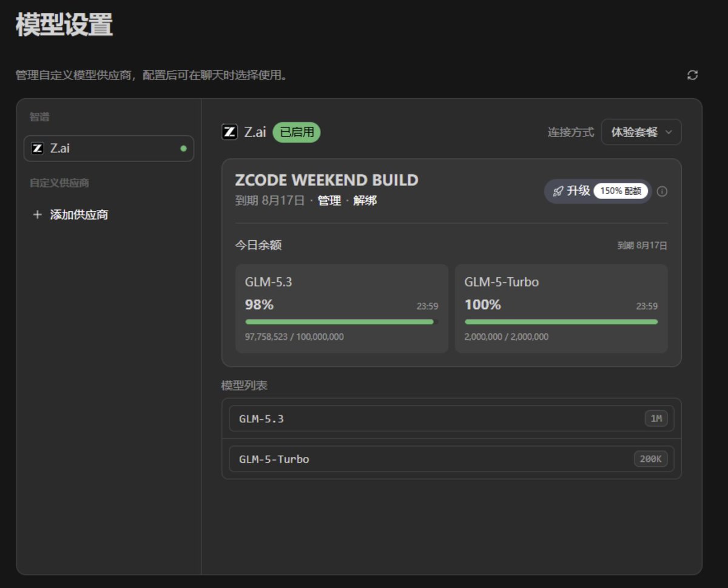Click the ZCODE WEEKEND BUILD title
Screen dimensions: 728x588
(326, 180)
